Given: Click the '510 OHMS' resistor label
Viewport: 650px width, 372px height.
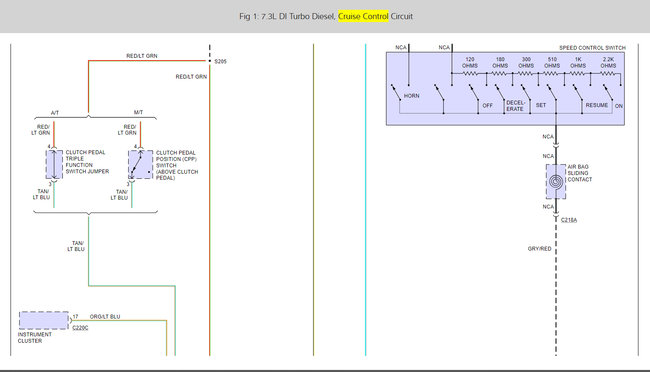Looking at the screenshot, I should [x=552, y=63].
